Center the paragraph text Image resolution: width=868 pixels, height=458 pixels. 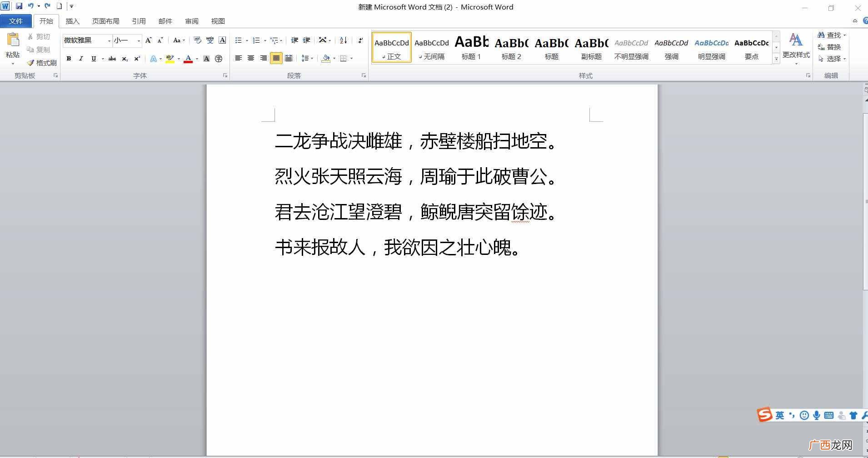(x=251, y=58)
